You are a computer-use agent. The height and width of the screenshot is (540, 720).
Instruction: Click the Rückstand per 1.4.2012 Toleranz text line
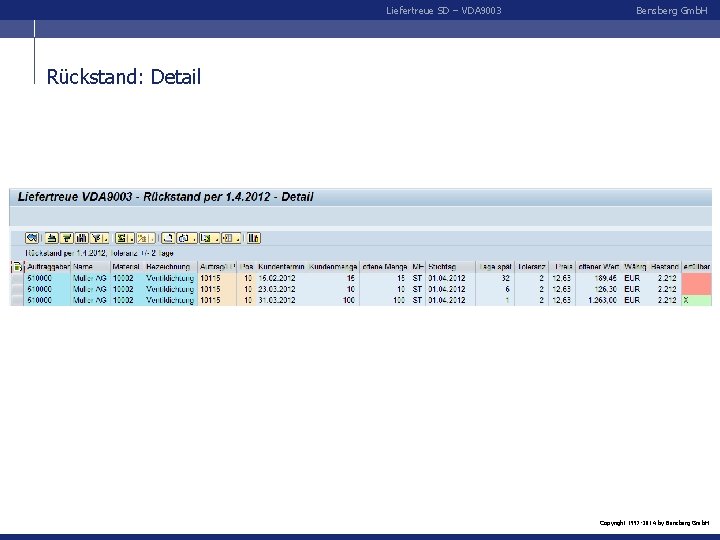tap(99, 253)
